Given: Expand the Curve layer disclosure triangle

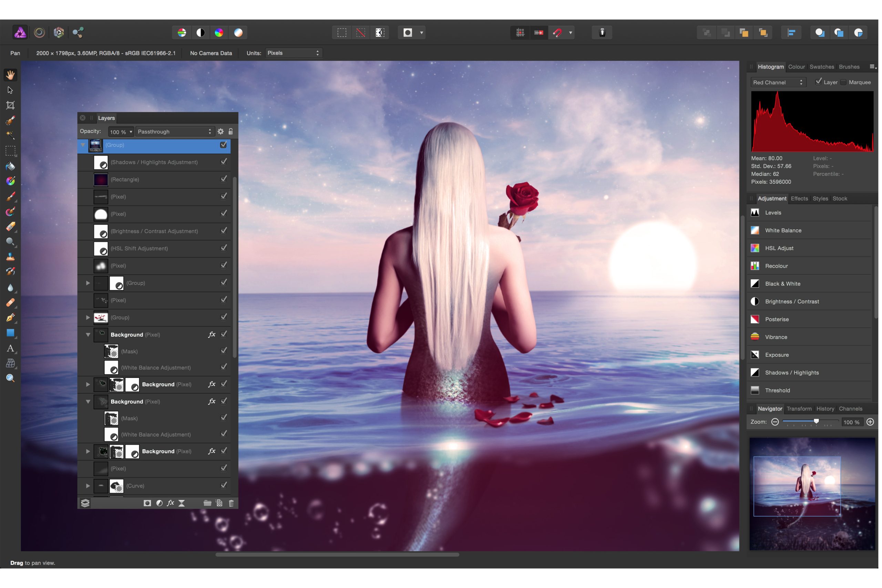Looking at the screenshot, I should [88, 486].
